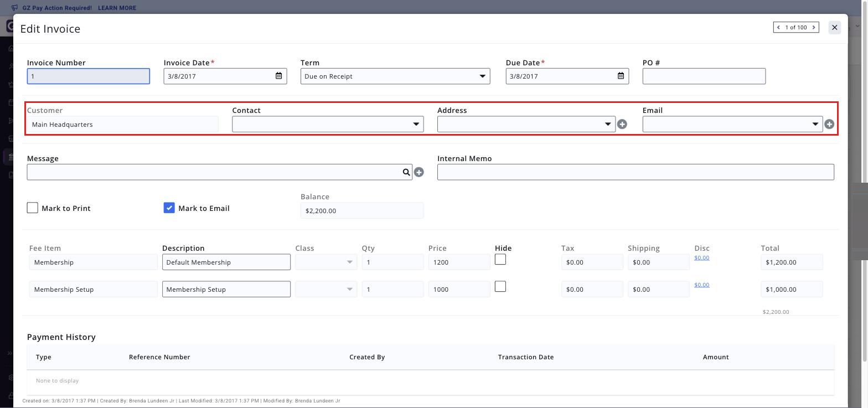Toggle Hide checkbox for Membership Setup row
This screenshot has height=408, width=868.
[500, 286]
